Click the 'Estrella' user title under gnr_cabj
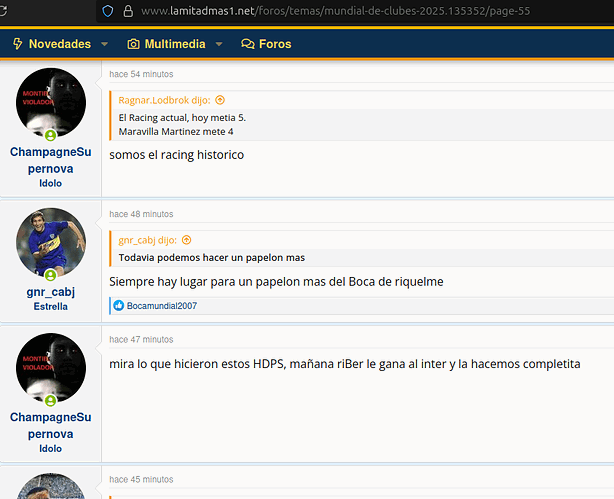The image size is (614, 499). click(x=51, y=306)
